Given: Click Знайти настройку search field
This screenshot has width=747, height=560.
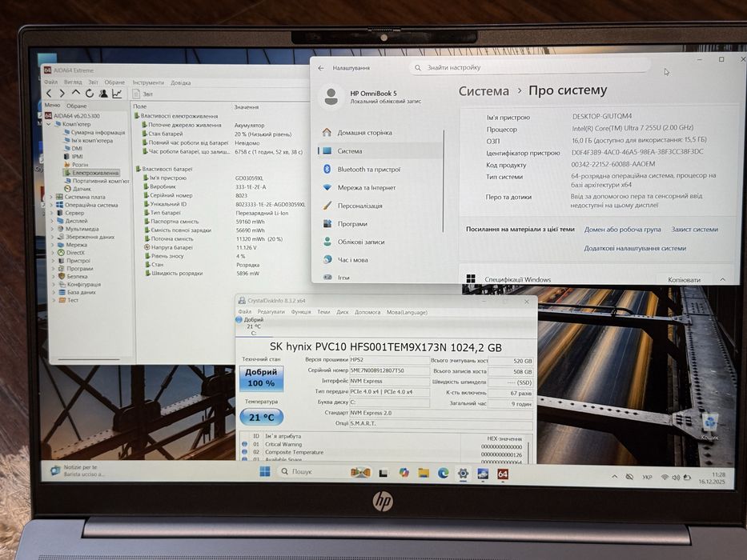Looking at the screenshot, I should point(528,68).
